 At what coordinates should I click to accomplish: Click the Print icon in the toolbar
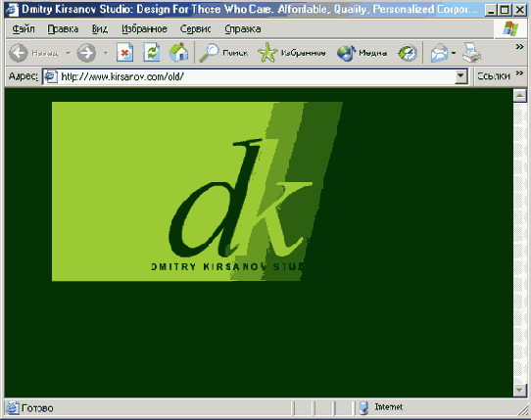coord(472,53)
